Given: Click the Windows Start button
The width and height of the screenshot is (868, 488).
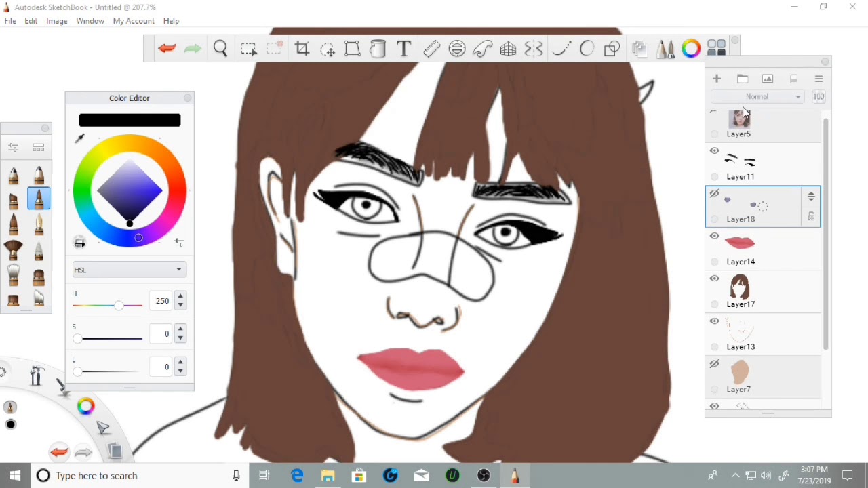Looking at the screenshot, I should click(16, 476).
